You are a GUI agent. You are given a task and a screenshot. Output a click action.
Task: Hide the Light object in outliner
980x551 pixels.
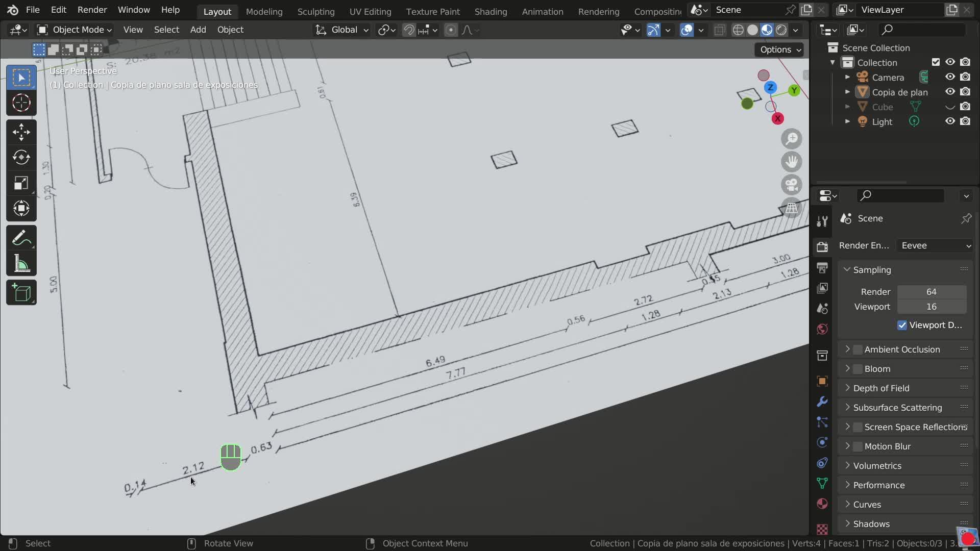pos(950,121)
